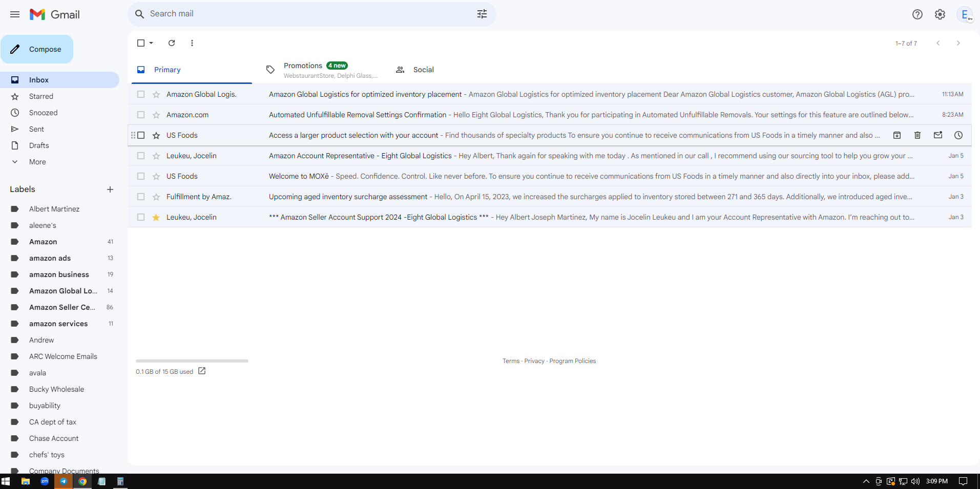Snooze the hovered US Foods email
Image resolution: width=980 pixels, height=489 pixels.
[x=958, y=135]
